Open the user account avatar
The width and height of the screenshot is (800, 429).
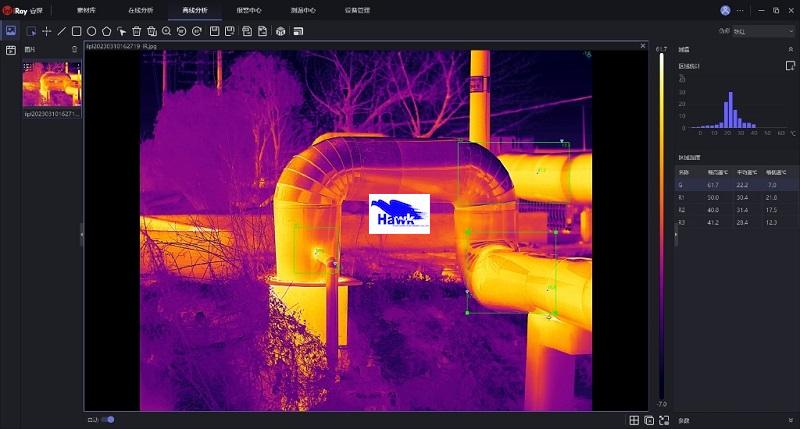tap(725, 10)
